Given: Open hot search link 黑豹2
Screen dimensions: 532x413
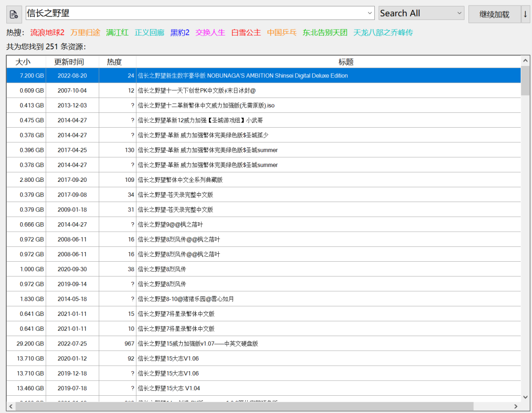Looking at the screenshot, I should tap(180, 33).
